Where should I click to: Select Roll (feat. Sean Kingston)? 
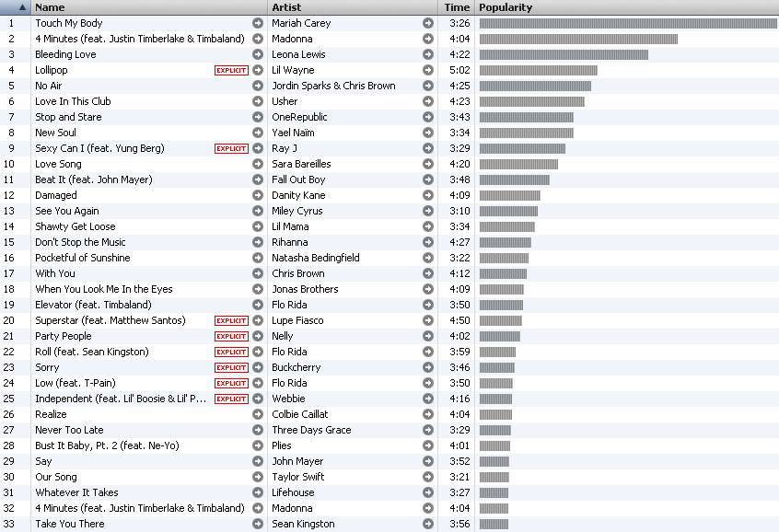point(92,352)
